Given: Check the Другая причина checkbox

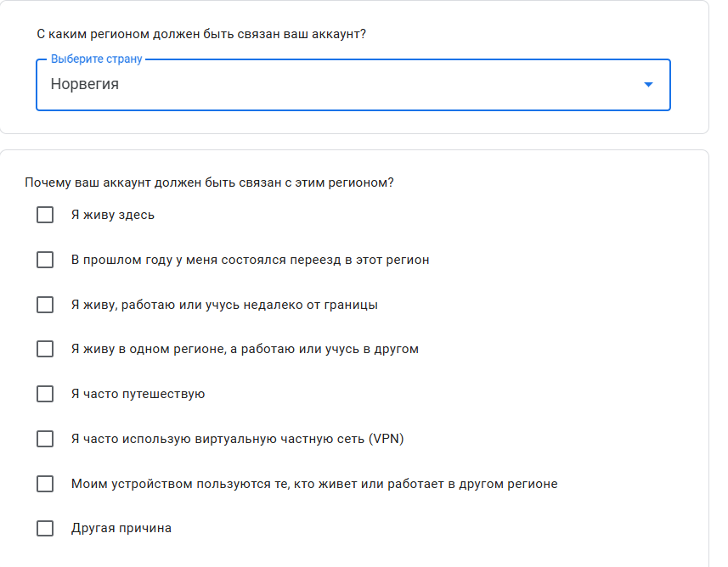Looking at the screenshot, I should pyautogui.click(x=45, y=529).
